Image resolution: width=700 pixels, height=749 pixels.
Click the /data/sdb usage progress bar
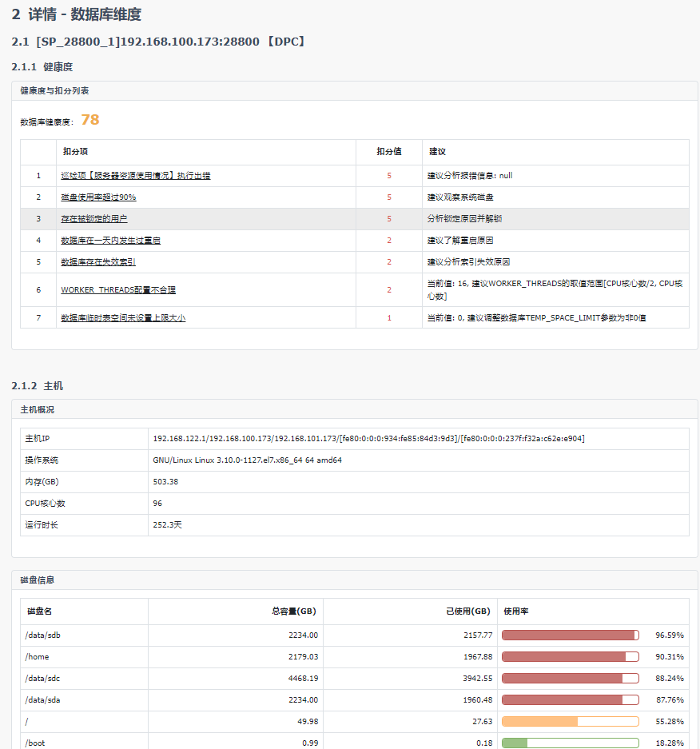tap(570, 635)
